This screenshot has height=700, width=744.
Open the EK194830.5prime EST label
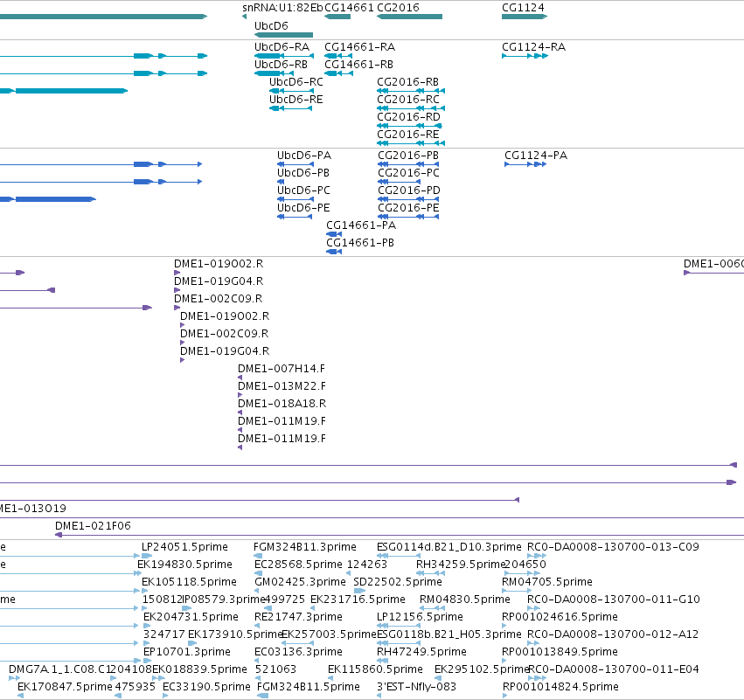tap(184, 565)
